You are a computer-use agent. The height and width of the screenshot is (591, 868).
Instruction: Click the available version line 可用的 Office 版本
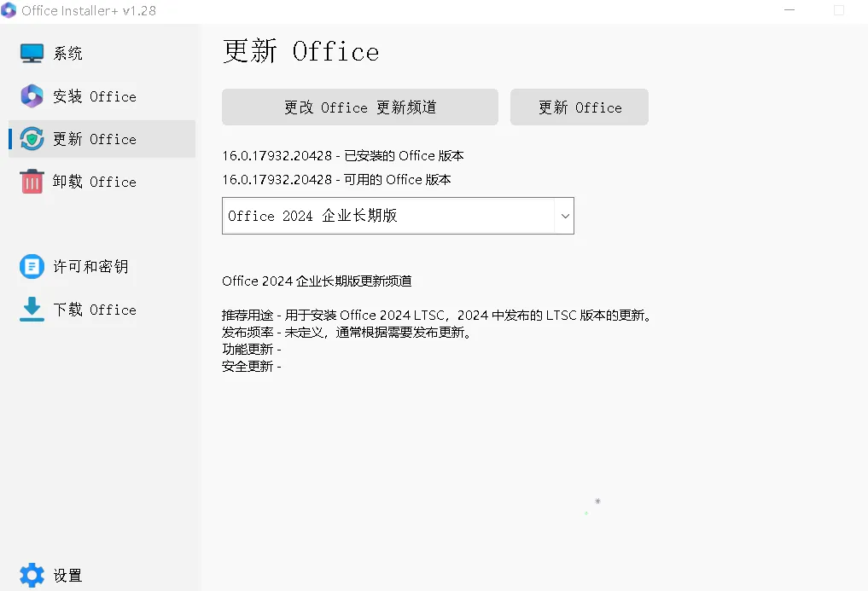pyautogui.click(x=336, y=180)
